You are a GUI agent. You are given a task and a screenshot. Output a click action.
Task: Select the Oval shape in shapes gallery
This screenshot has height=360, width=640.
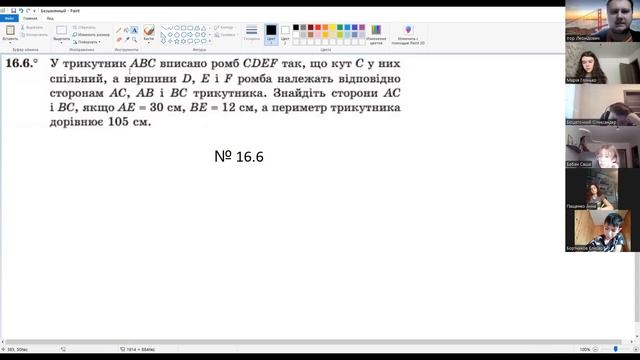coord(177,28)
